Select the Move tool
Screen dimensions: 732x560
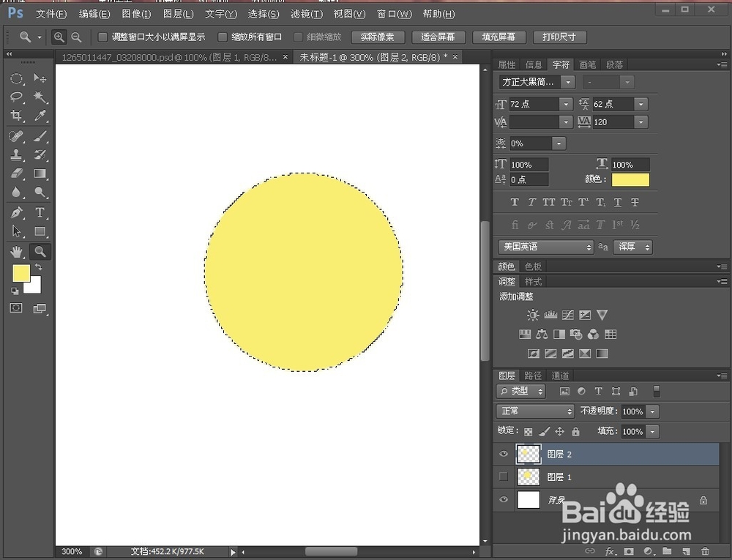click(x=40, y=78)
